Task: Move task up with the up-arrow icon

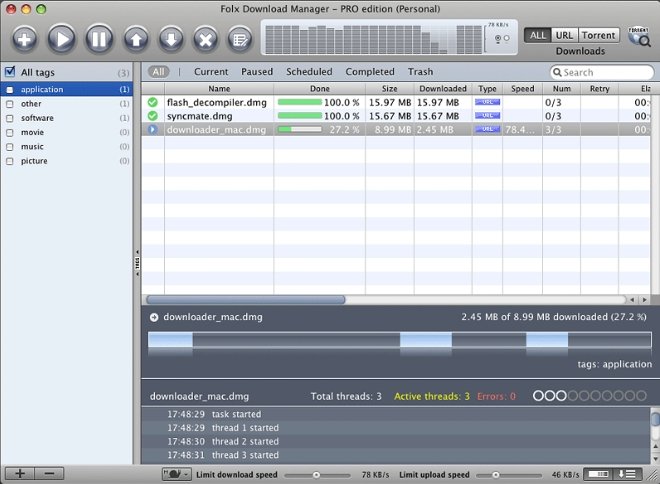Action: pyautogui.click(x=136, y=40)
